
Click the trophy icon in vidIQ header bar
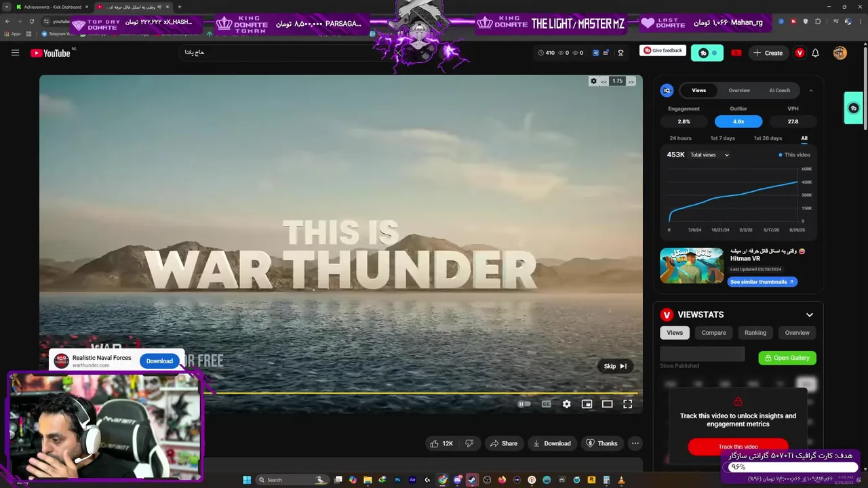pos(620,53)
